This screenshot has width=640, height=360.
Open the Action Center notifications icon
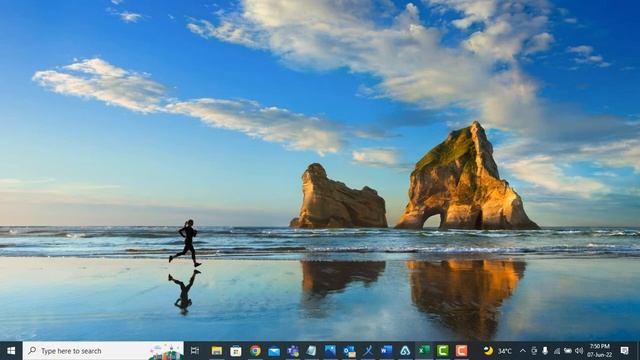coord(624,351)
